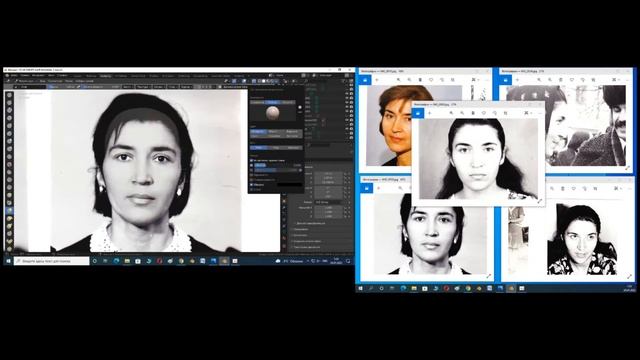Toggle the checkbox in Blender's tool settings header
The width and height of the screenshot is (640, 360).
coord(220,87)
